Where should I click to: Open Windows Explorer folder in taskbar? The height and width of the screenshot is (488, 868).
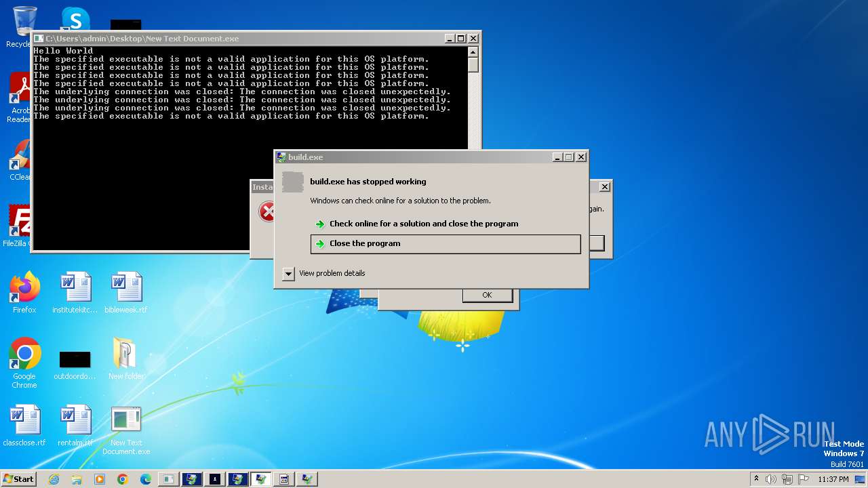(77, 479)
